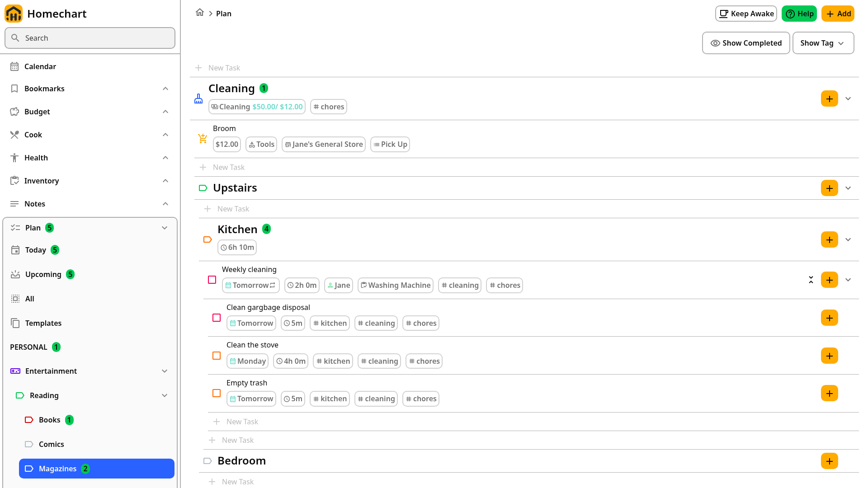The image size is (868, 488).
Task: Click the 6h 10m duration tag under Kitchen
Action: 237,247
